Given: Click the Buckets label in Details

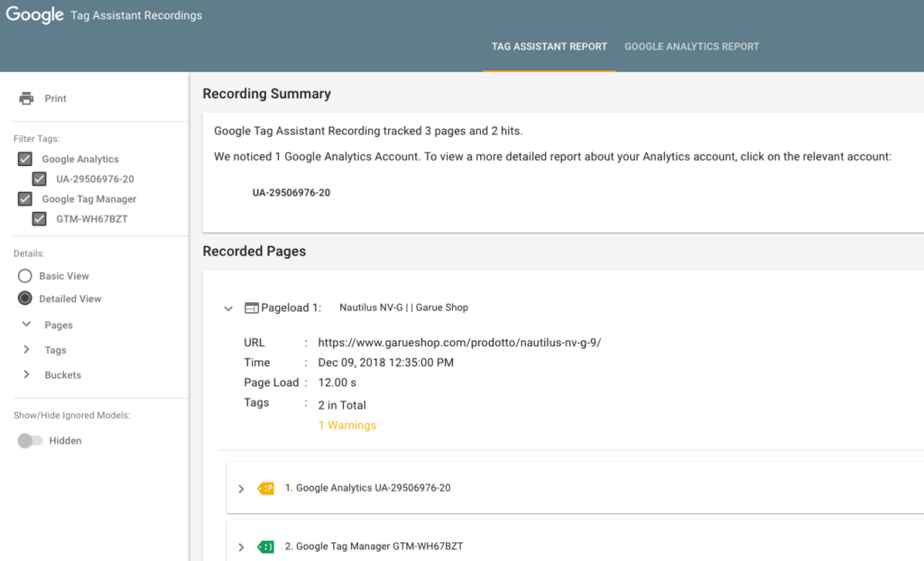Looking at the screenshot, I should tap(62, 375).
